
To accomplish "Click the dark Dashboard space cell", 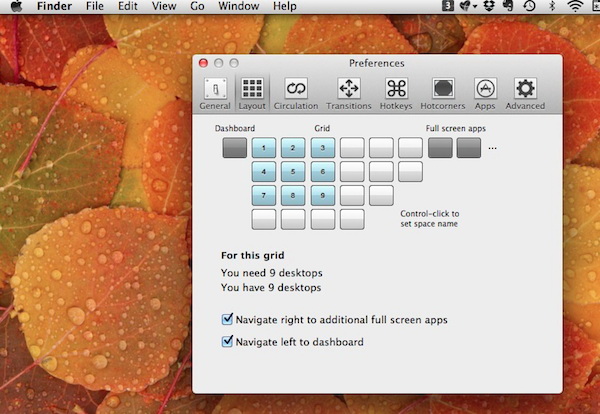I will tap(235, 148).
